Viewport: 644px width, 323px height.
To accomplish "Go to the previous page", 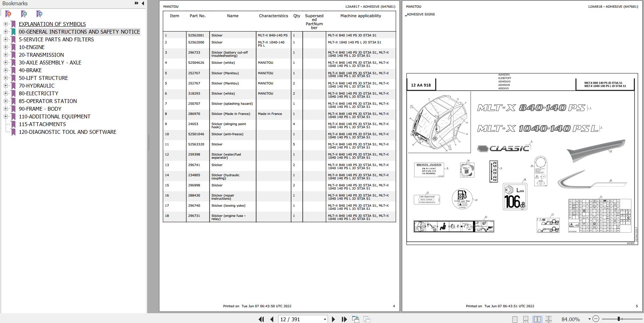I will [272, 319].
